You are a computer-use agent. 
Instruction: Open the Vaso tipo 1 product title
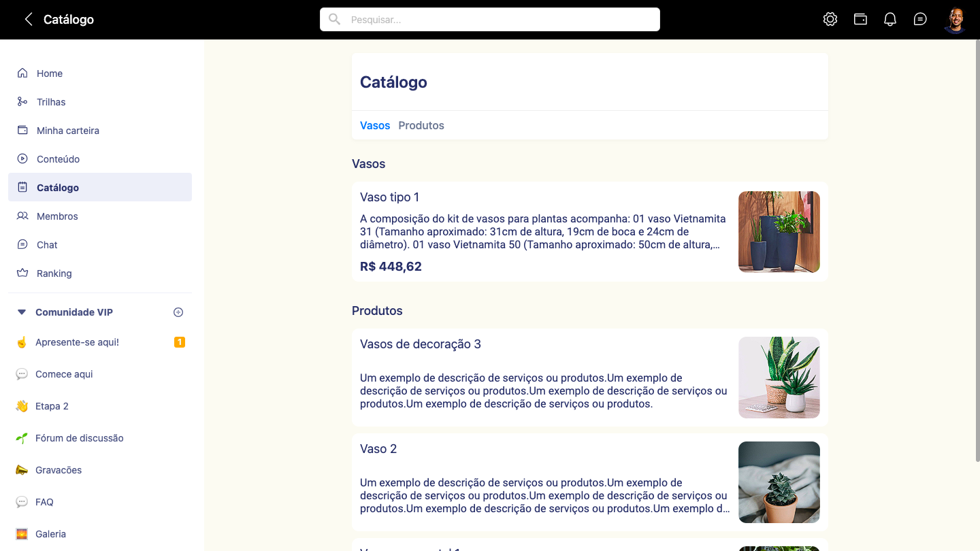coord(390,197)
